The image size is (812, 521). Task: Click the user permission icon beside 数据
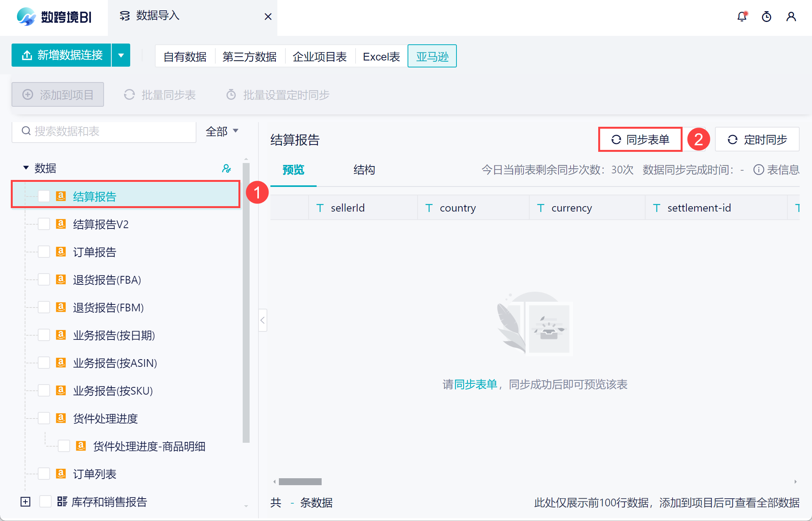coord(226,168)
